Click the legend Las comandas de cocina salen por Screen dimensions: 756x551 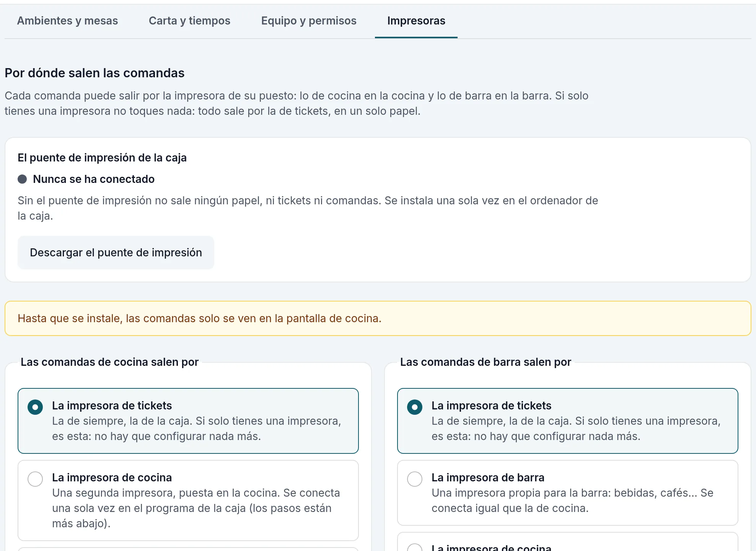pos(109,362)
